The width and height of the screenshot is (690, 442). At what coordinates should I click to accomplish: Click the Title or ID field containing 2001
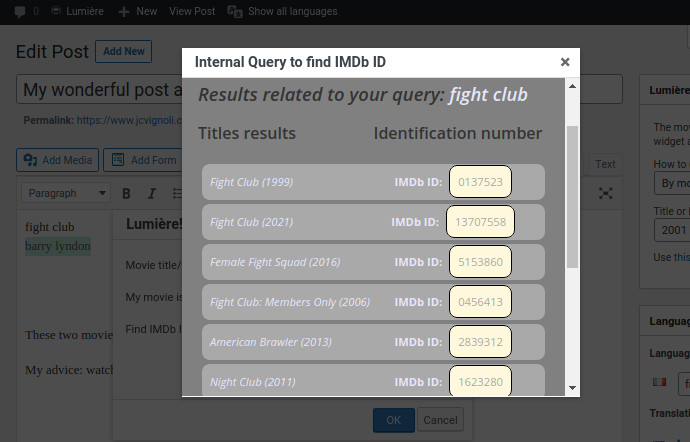click(x=672, y=230)
